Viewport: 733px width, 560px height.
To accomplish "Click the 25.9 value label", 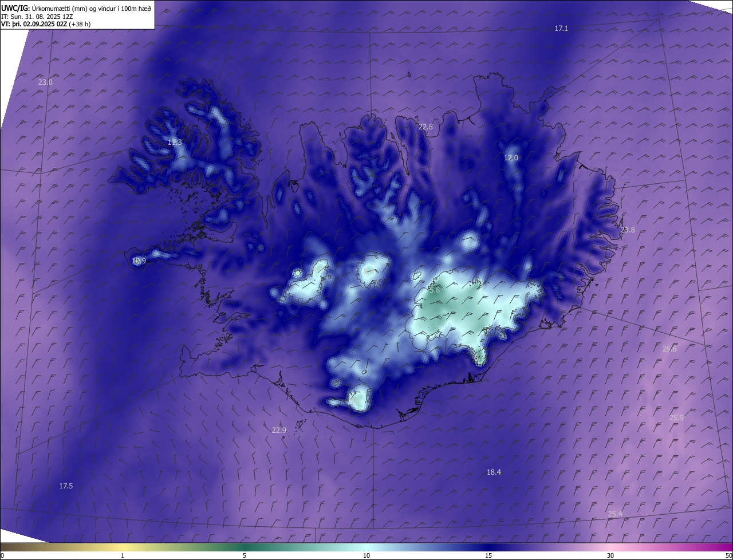I will (676, 417).
